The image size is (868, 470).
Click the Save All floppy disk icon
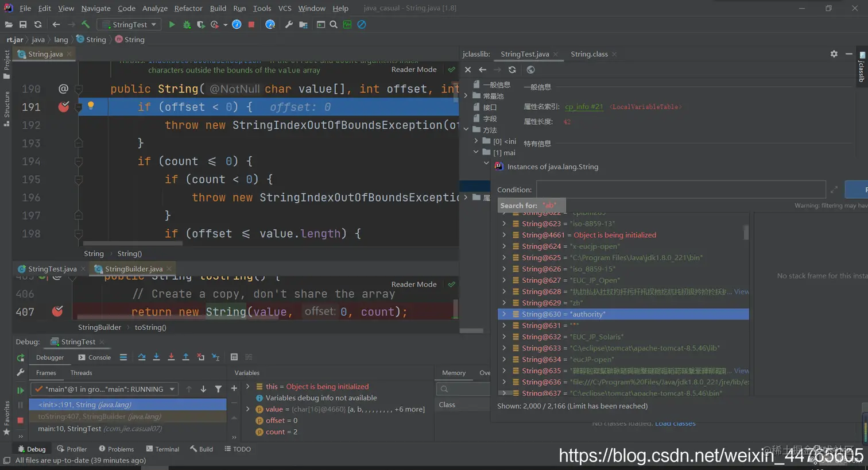(x=23, y=25)
